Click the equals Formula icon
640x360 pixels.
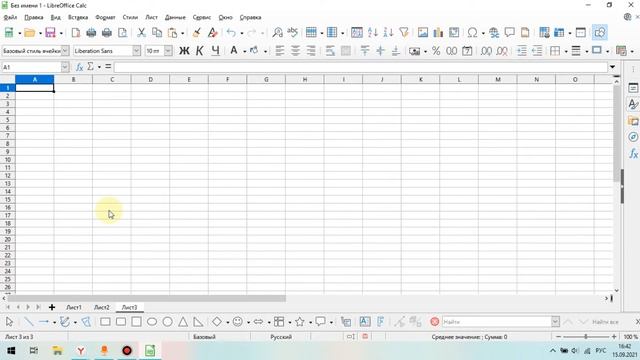[108, 66]
